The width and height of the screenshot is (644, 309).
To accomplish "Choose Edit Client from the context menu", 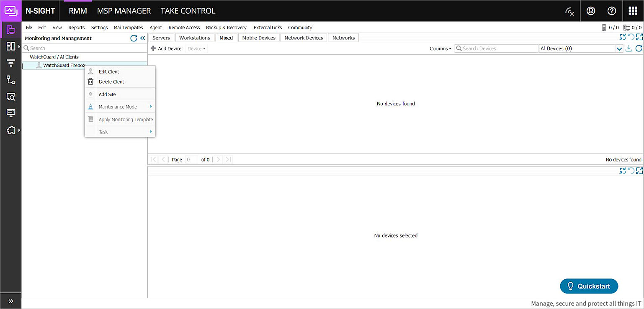I will click(x=120, y=72).
